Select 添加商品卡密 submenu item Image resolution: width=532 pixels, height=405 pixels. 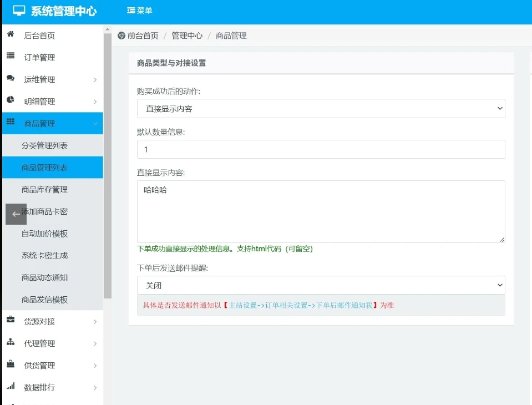point(53,212)
